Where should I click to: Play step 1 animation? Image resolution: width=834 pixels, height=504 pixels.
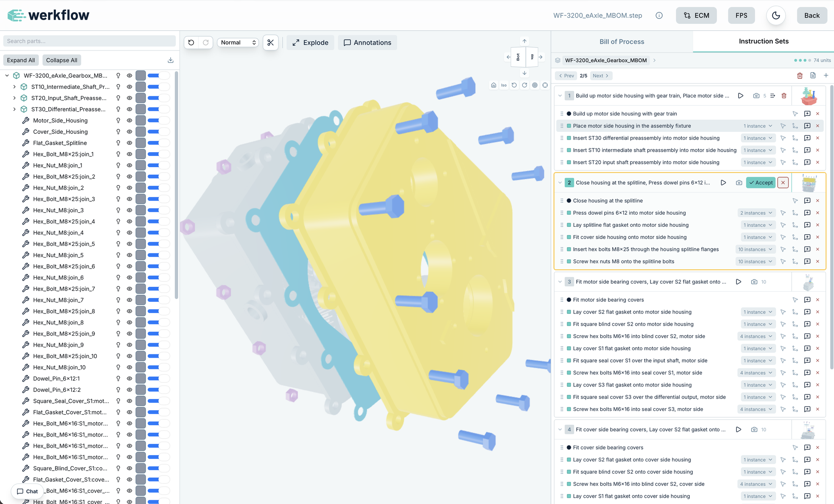click(741, 95)
